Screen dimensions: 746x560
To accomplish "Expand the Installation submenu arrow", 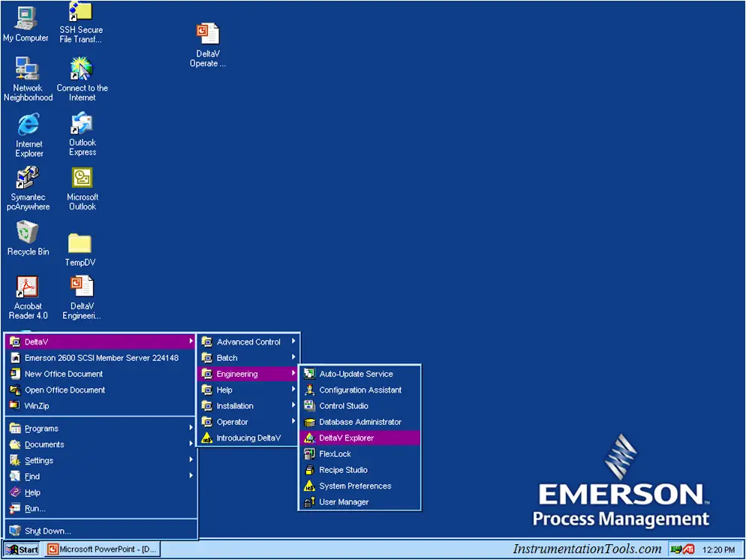I will click(x=293, y=405).
